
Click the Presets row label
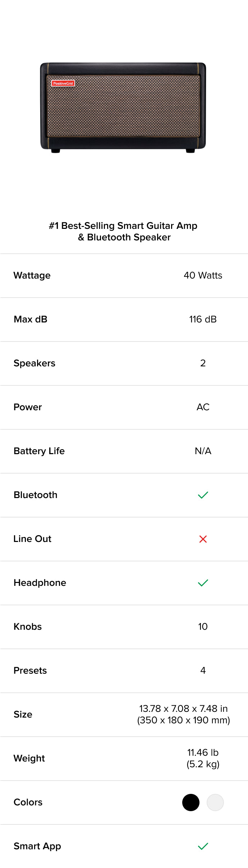30,670
